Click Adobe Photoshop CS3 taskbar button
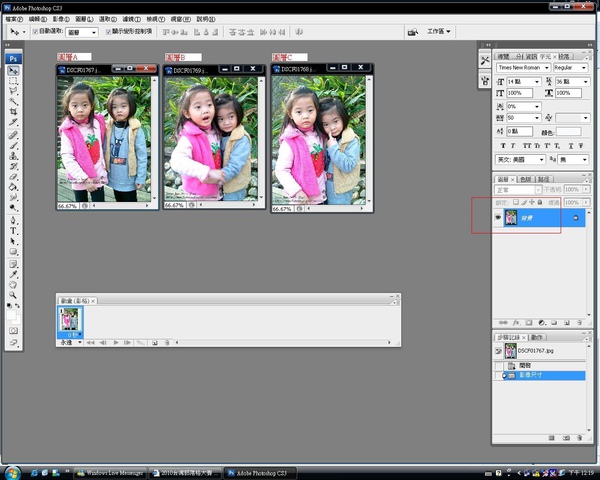This screenshot has height=480, width=600. [260, 473]
